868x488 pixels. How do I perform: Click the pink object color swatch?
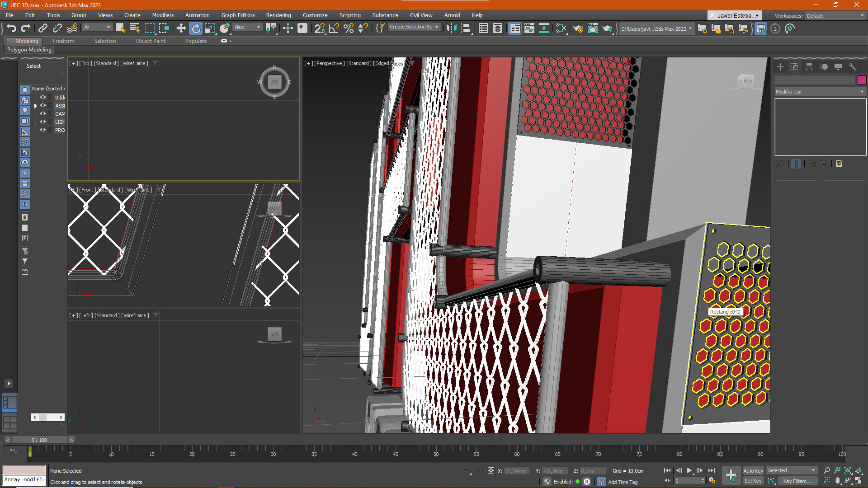862,80
